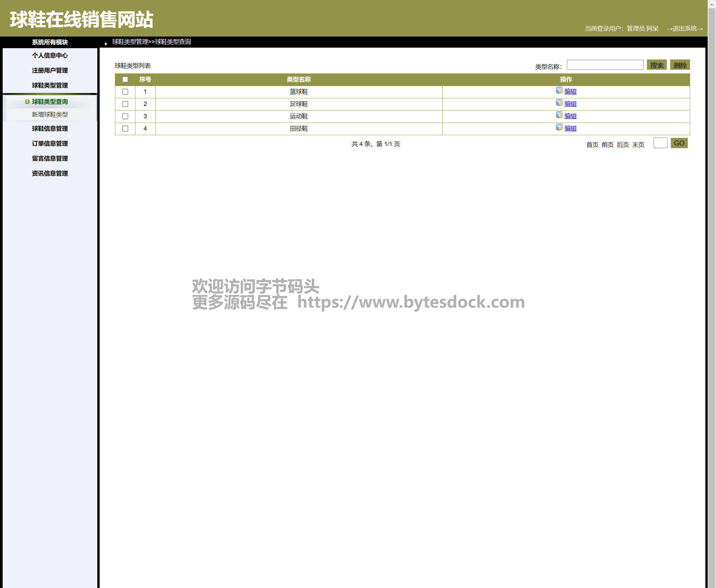Click the 删除 delete button

pos(679,65)
